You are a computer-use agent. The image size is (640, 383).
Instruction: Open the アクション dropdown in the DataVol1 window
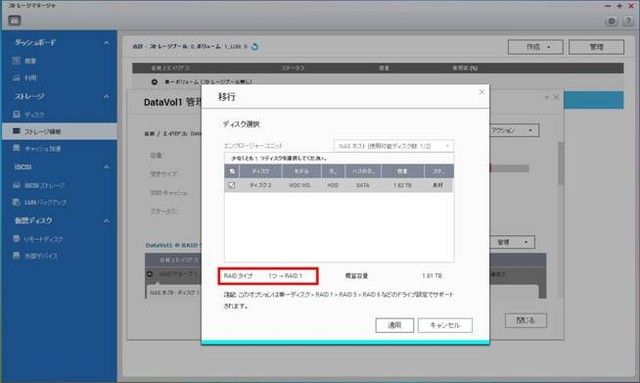click(514, 130)
